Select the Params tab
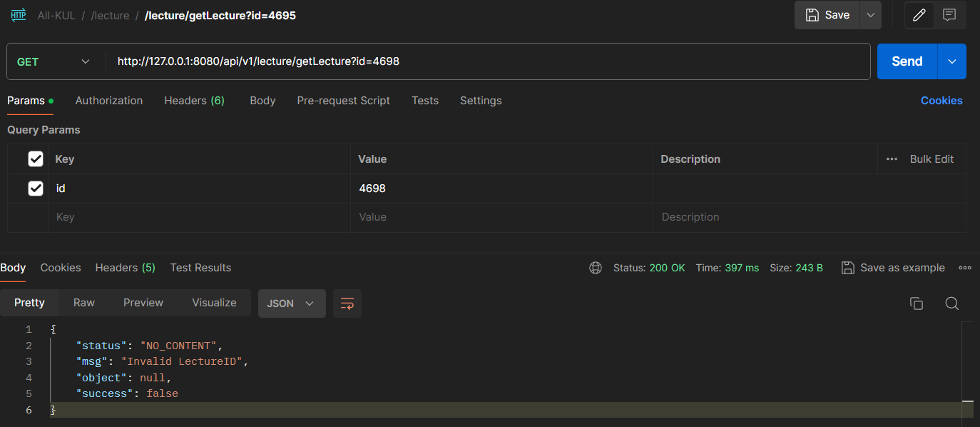The width and height of the screenshot is (980, 427). click(x=30, y=101)
